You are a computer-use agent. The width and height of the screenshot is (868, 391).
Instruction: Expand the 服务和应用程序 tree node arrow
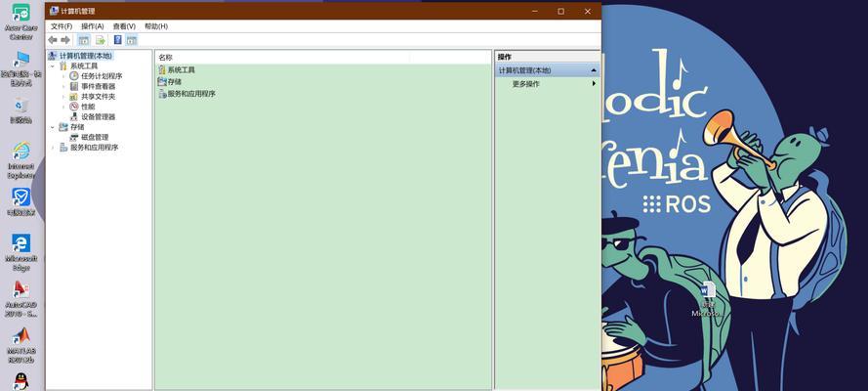[53, 148]
